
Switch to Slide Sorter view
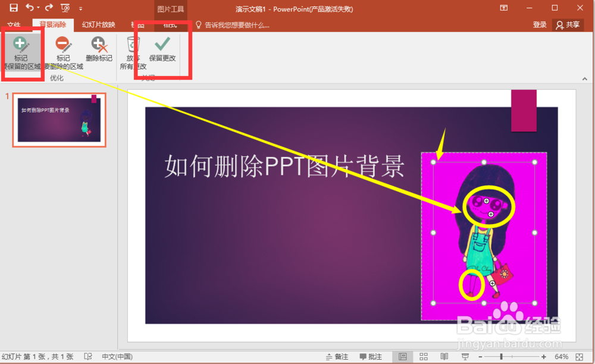424,356
